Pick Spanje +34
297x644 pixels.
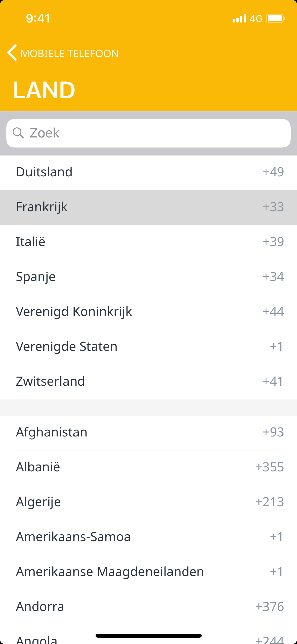(148, 277)
